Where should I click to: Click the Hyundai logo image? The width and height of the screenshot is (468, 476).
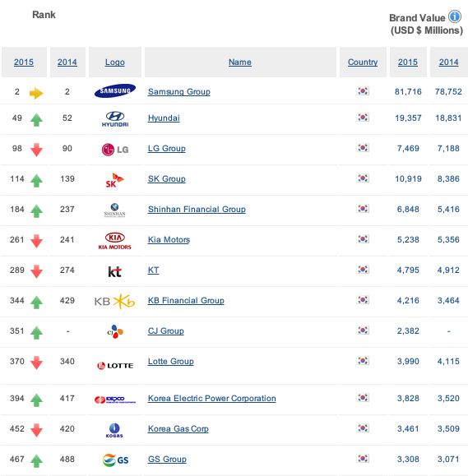(x=115, y=119)
